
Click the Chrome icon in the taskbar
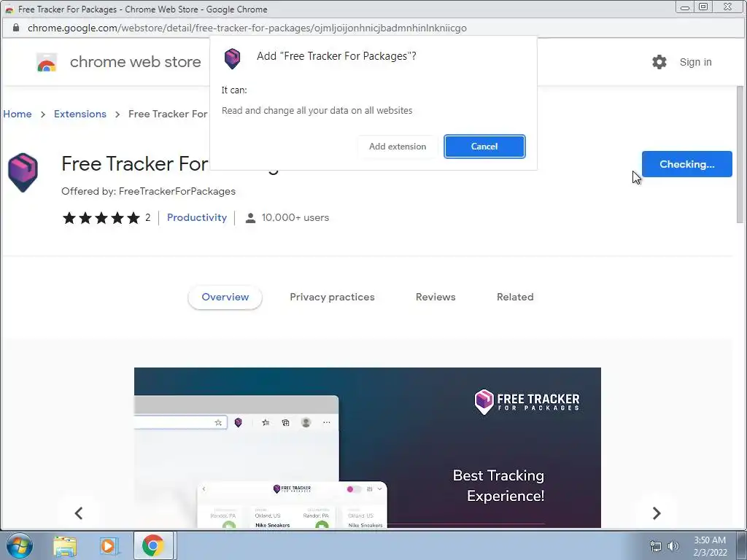153,545
